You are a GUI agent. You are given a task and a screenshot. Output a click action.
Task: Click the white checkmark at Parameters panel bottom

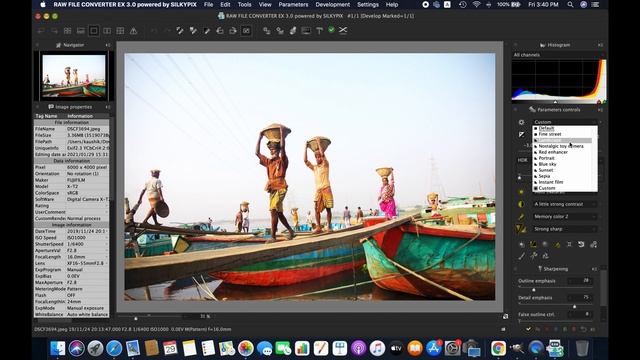tap(529, 329)
